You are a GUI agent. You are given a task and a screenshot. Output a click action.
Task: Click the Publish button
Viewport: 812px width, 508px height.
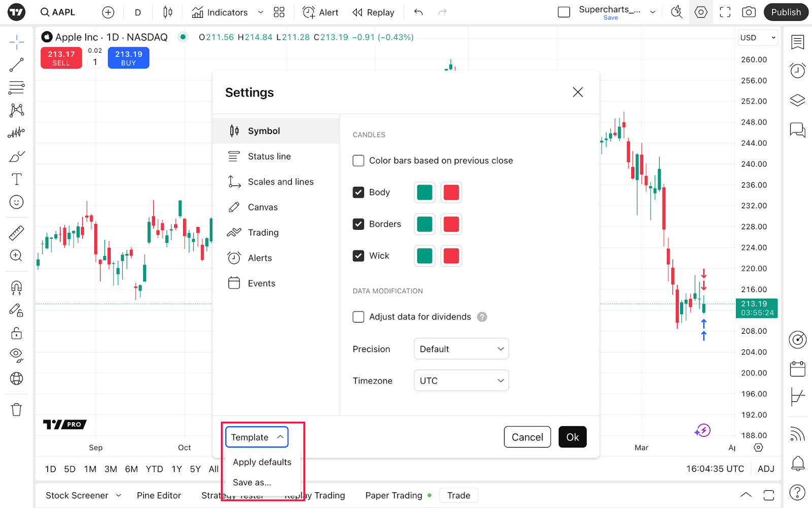[786, 12]
